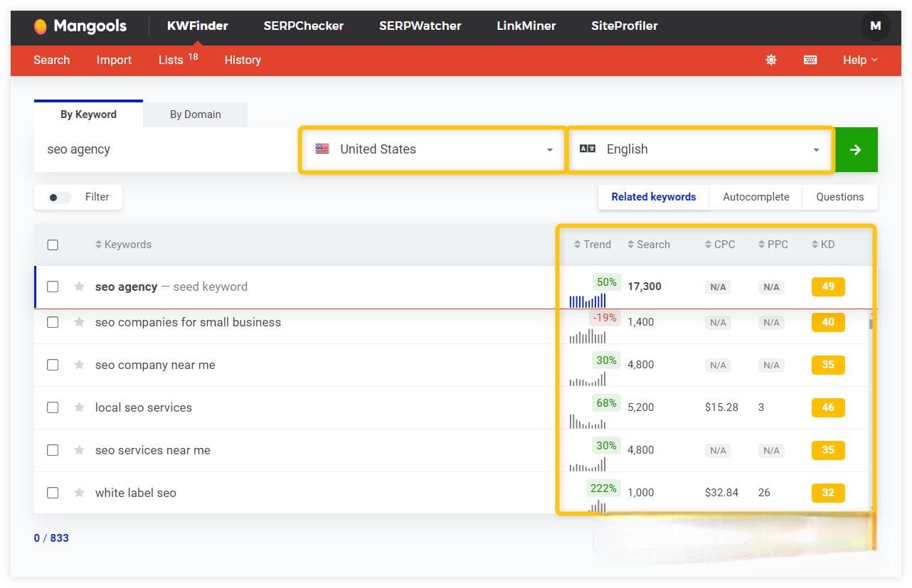Click the 17,300 search volume
The height and width of the screenshot is (588, 912).
click(x=645, y=287)
